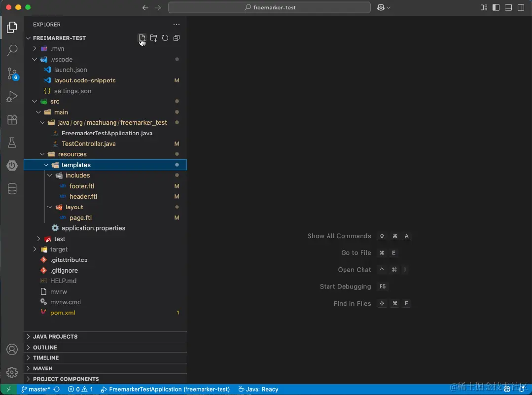Open the Accounts menu in activity bar
The width and height of the screenshot is (532, 395).
(12, 349)
